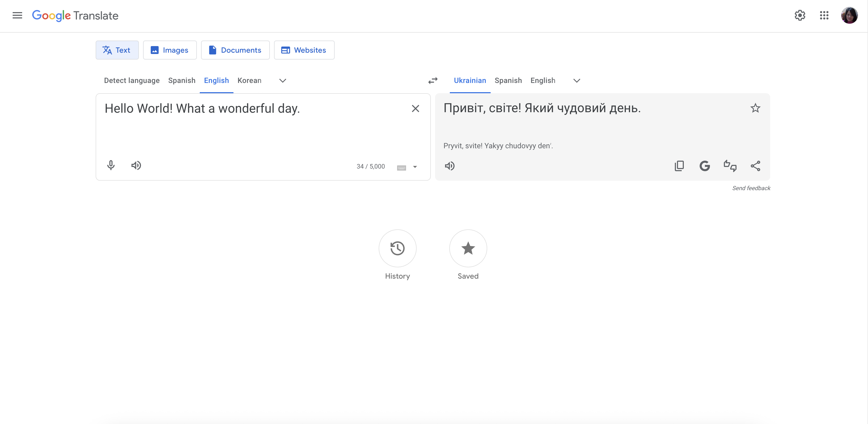Rate this translation
The width and height of the screenshot is (868, 424).
click(730, 166)
